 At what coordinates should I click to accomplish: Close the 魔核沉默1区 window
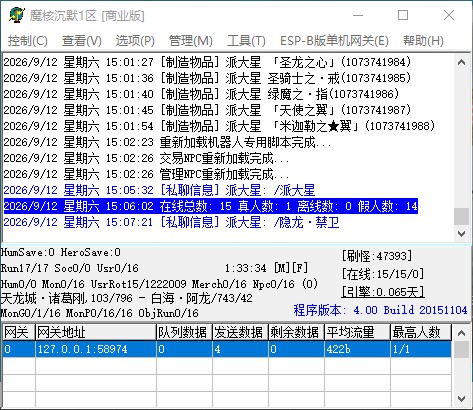(x=449, y=15)
